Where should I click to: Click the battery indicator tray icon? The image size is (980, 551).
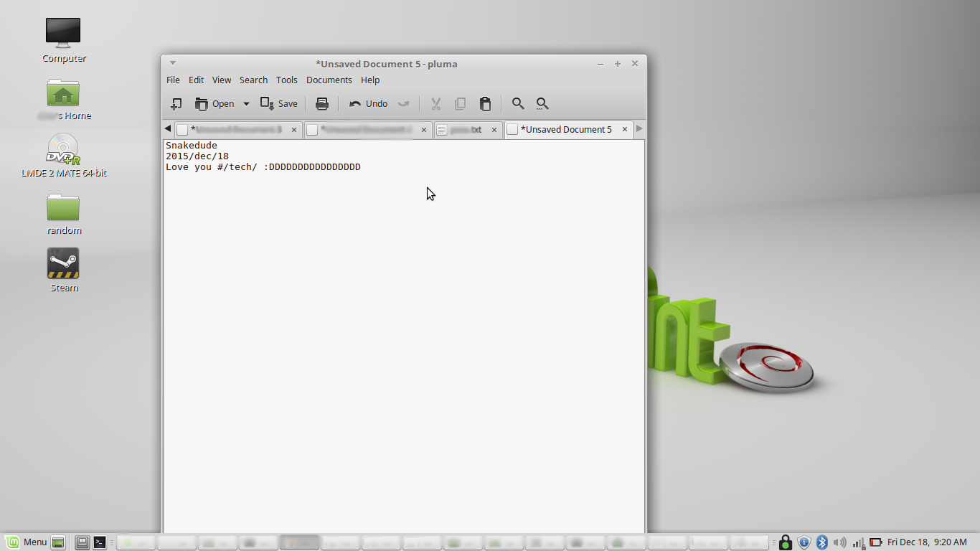pyautogui.click(x=876, y=542)
